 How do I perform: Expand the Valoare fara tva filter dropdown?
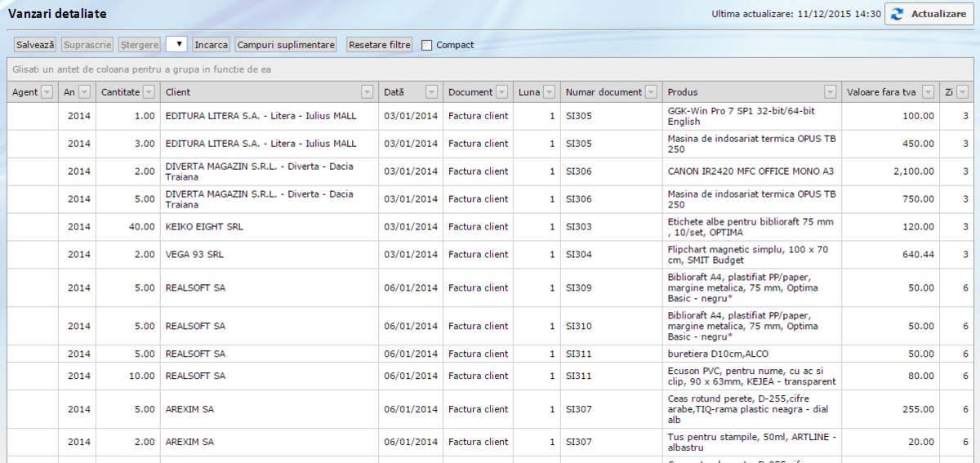tap(928, 92)
